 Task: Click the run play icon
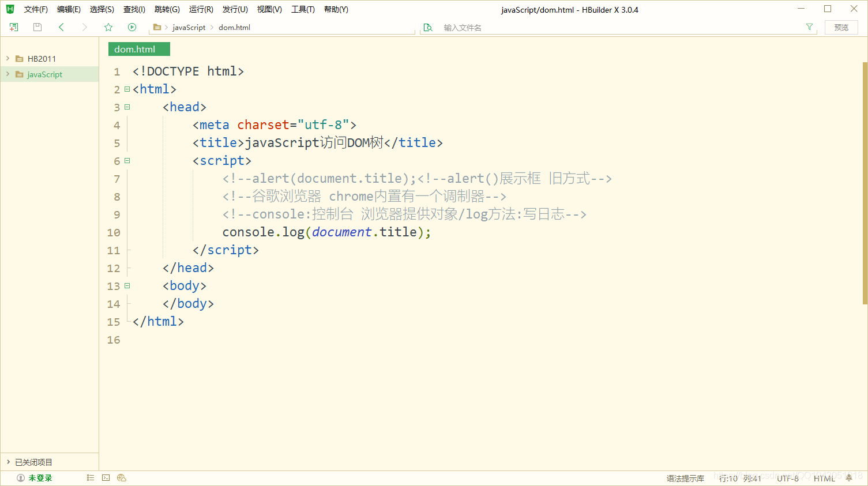(132, 27)
